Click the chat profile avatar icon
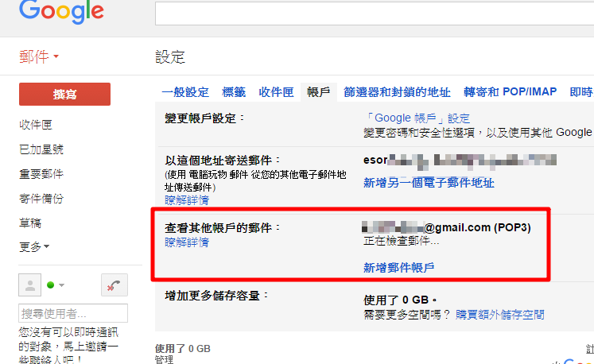594x364 pixels. click(x=30, y=285)
